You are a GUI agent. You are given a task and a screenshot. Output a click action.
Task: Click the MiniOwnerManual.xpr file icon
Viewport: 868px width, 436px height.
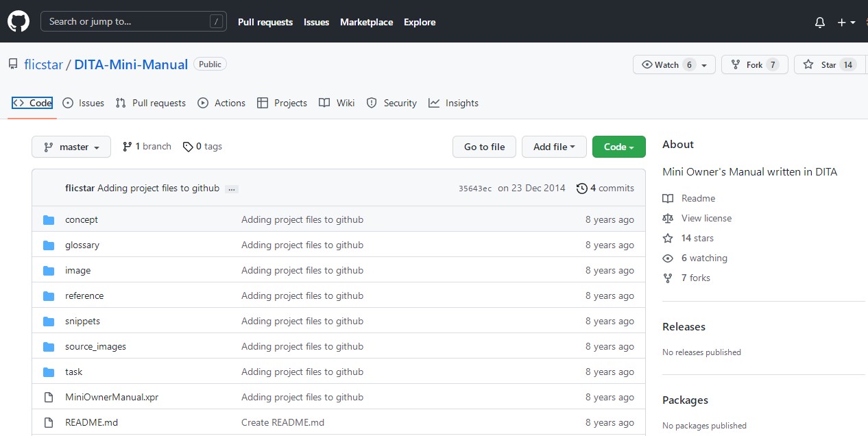tap(49, 398)
